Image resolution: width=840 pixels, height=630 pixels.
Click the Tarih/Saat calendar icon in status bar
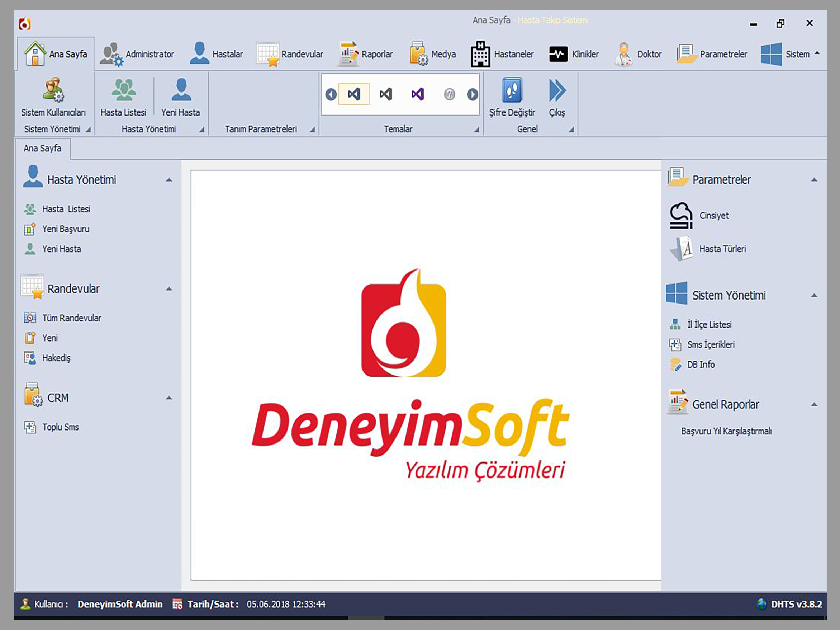click(x=177, y=604)
